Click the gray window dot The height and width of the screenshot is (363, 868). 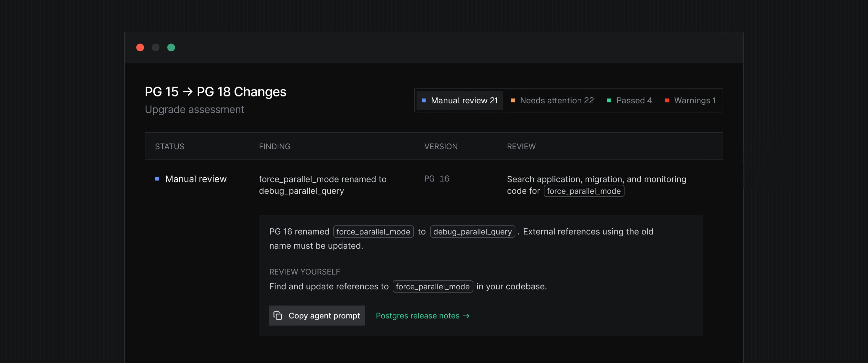pyautogui.click(x=156, y=47)
